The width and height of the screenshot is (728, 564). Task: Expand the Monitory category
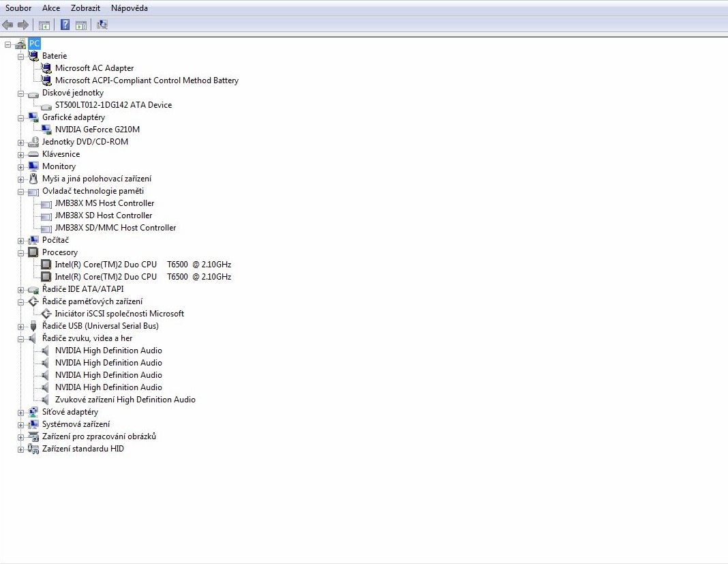coord(21,167)
